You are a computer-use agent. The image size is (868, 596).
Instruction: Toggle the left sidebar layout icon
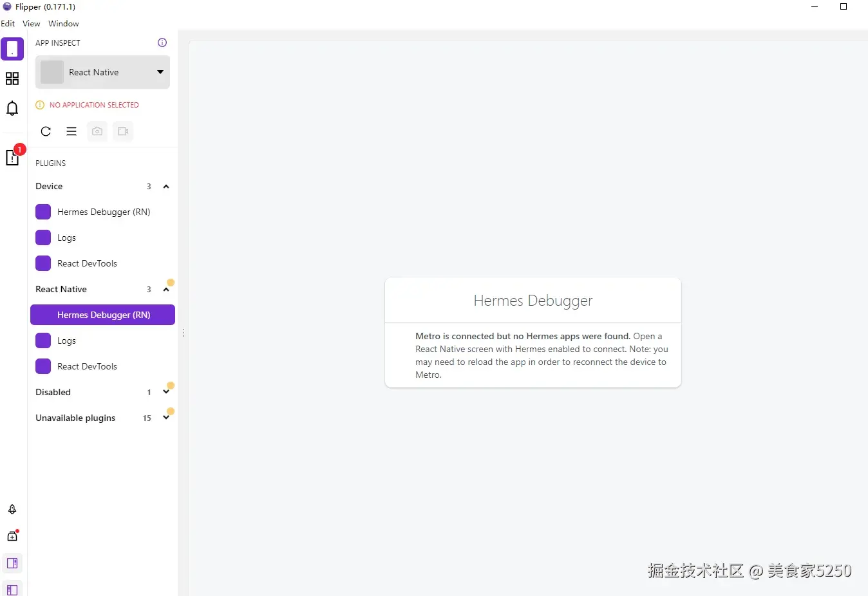coord(12,588)
